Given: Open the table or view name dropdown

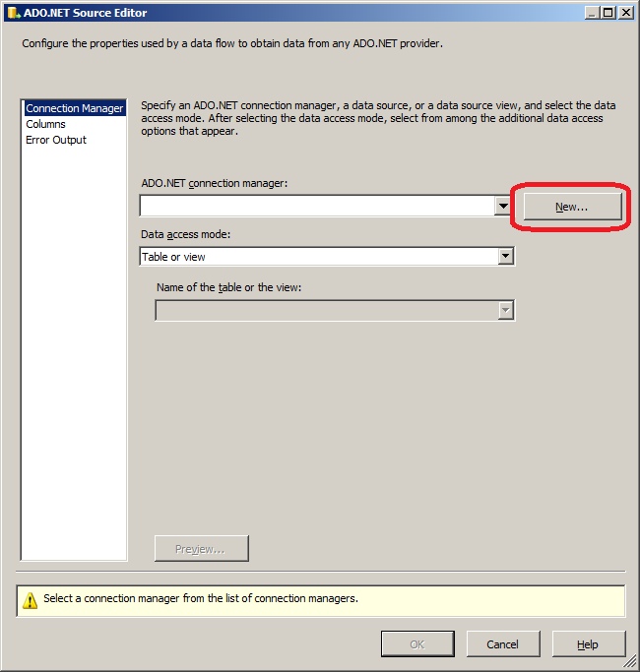Looking at the screenshot, I should [x=505, y=311].
